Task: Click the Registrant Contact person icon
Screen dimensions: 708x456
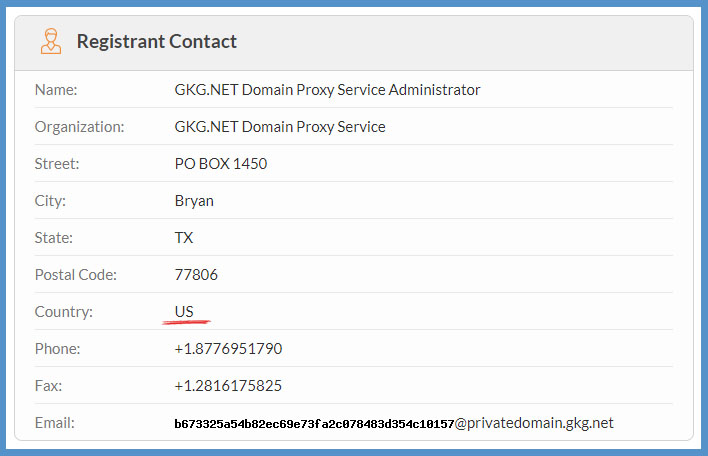Action: [x=50, y=42]
